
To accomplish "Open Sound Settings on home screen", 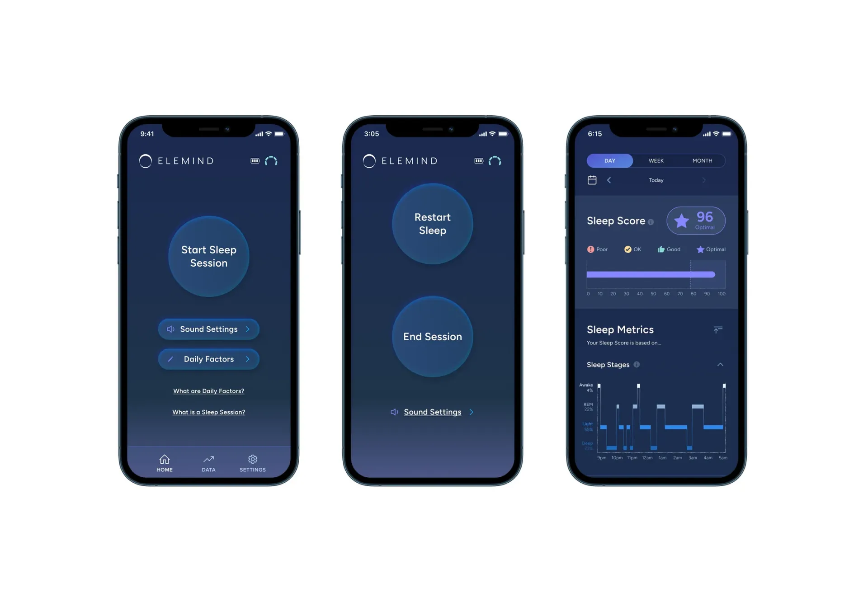I will pyautogui.click(x=210, y=329).
